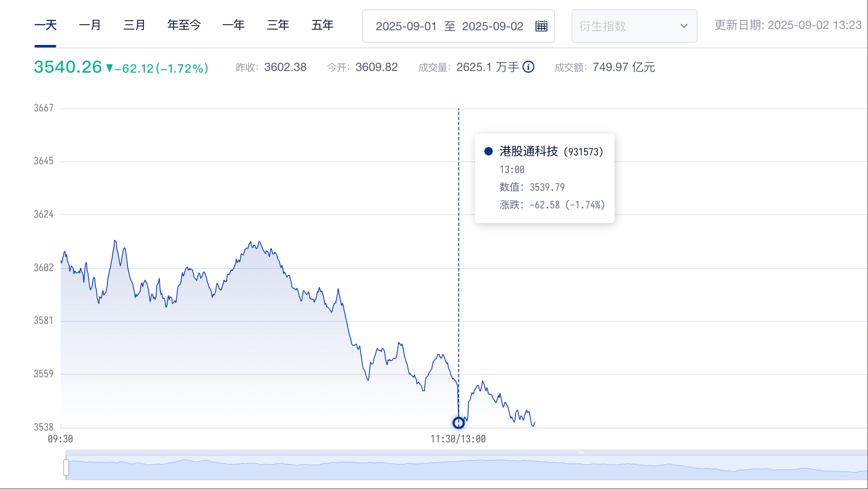Show the 一年 chart range
This screenshot has height=489, width=868.
pos(233,25)
